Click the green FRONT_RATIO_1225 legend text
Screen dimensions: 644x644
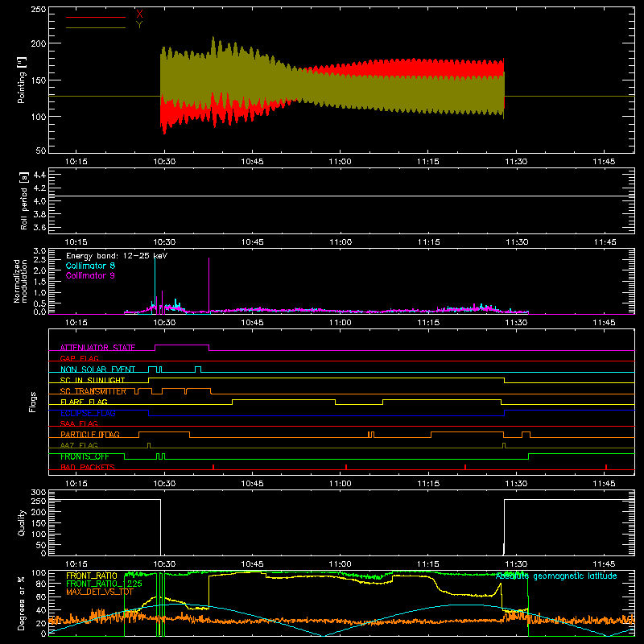pyautogui.click(x=105, y=584)
